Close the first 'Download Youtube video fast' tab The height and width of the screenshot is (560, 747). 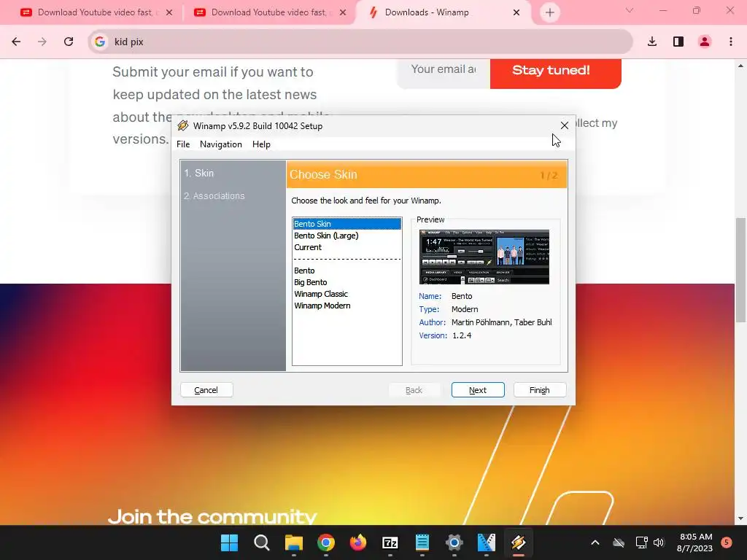point(169,13)
